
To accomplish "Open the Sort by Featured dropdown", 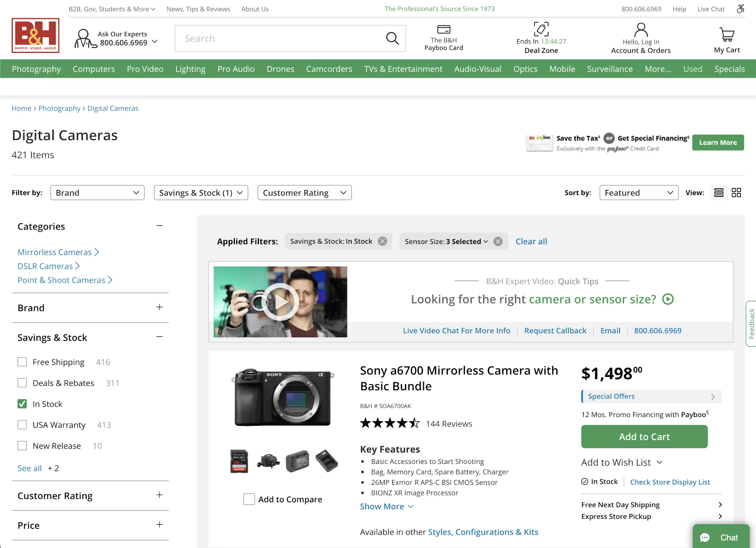I will 638,193.
